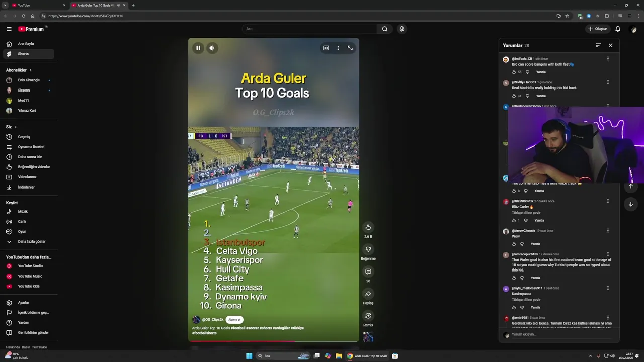Screen dimensions: 644x362
Task: Open menu for @ArrowChessie comment
Action: coord(608,231)
